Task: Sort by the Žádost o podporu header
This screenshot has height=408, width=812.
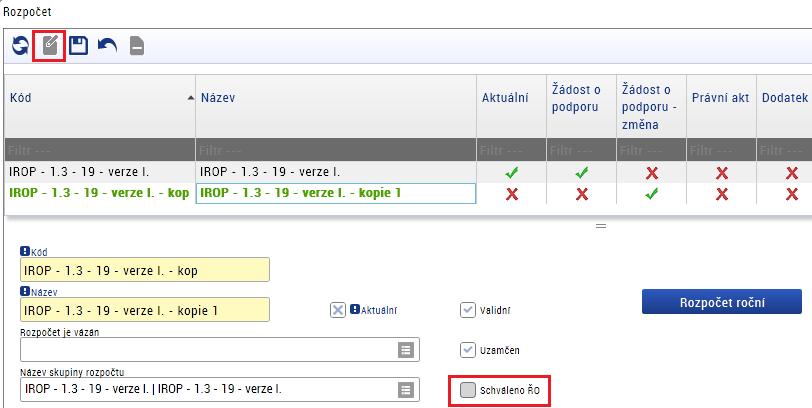Action: coord(582,106)
